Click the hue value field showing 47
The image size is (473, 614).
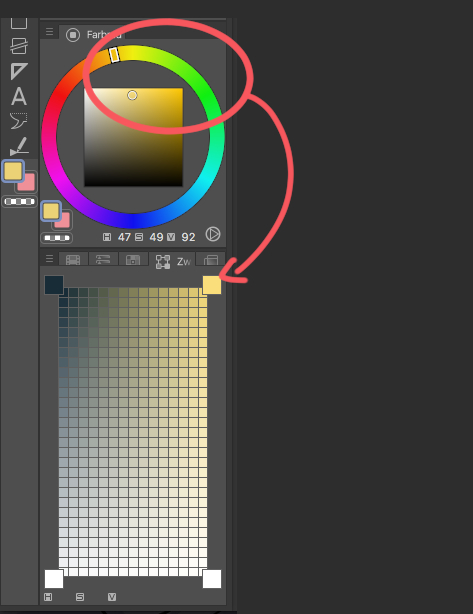(124, 237)
